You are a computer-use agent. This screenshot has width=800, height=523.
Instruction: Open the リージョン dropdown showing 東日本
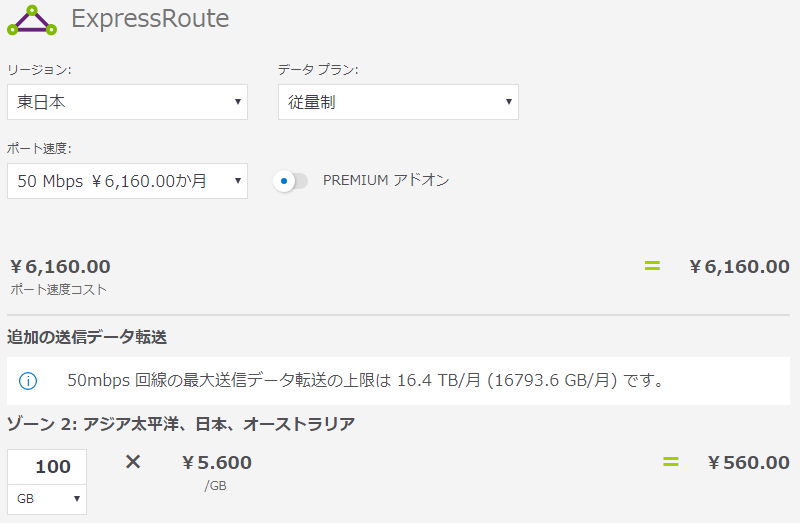tap(127, 102)
